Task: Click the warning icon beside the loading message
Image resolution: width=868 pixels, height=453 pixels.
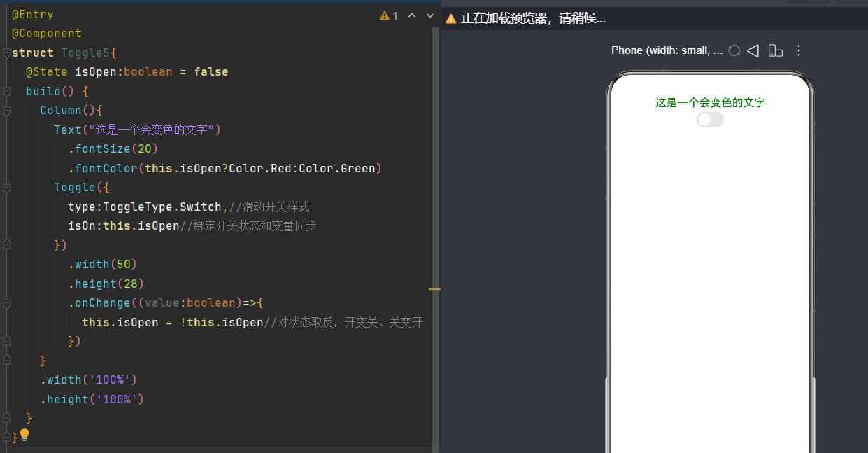Action: 451,19
